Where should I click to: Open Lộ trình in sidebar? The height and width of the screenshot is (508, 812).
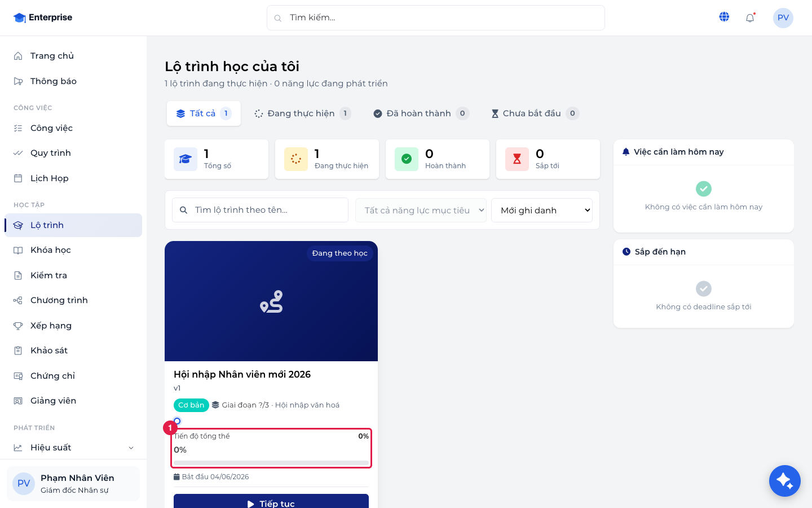tap(73, 225)
